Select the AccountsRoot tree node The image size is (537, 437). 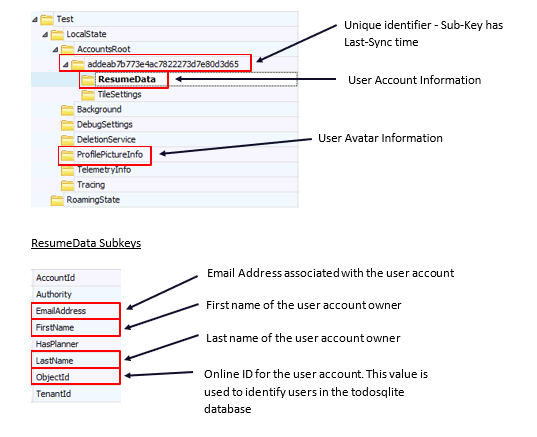tap(103, 49)
